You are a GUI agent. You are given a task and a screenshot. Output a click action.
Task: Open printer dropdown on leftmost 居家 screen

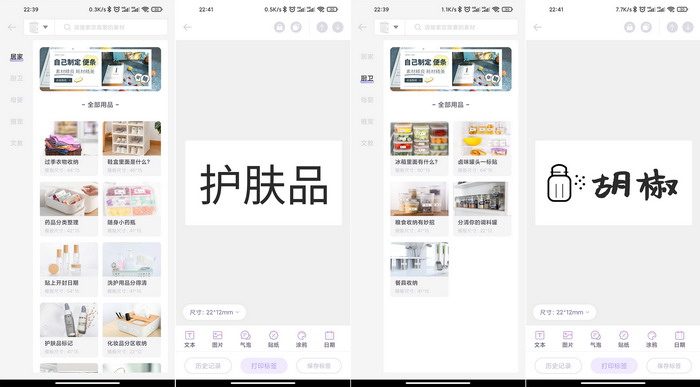pos(38,27)
